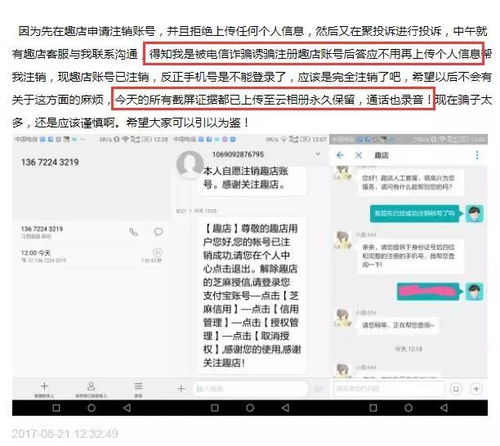Tap the 本人自愿注销趣店账号 message bubble
Image resolution: width=500 pixels, height=446 pixels.
tap(252, 180)
